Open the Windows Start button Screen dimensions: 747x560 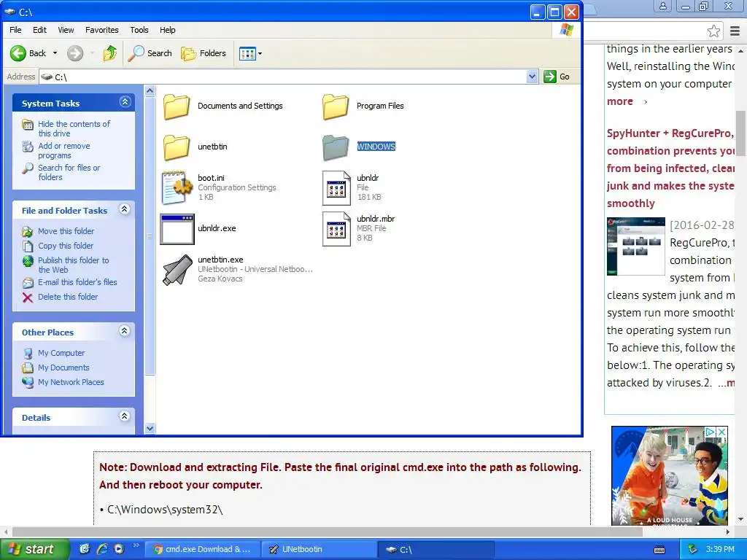(35, 549)
